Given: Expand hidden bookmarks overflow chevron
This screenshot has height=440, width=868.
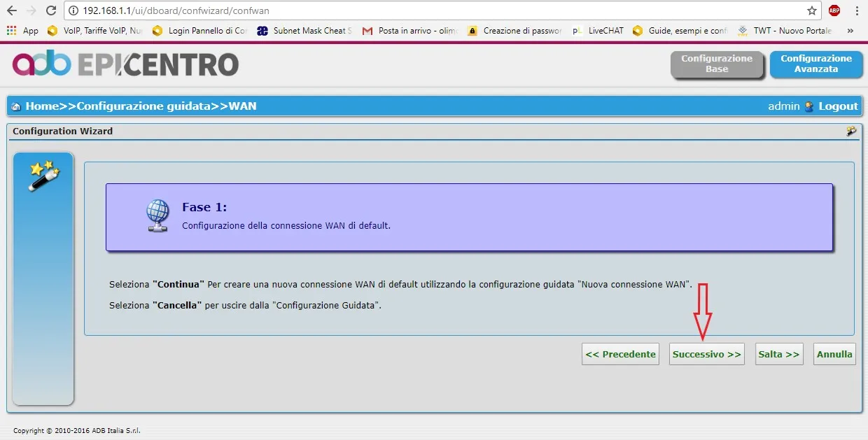Looking at the screenshot, I should [850, 31].
